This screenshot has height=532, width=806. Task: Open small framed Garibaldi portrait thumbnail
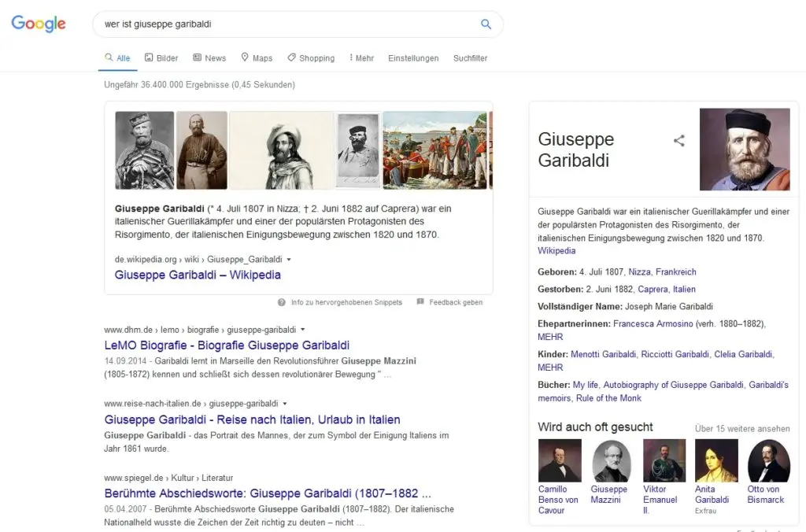pyautogui.click(x=358, y=150)
